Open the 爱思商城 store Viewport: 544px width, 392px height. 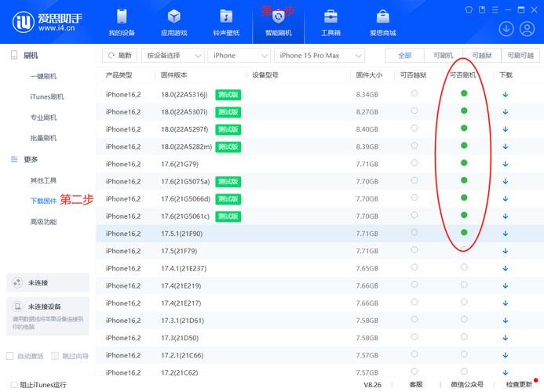tap(382, 22)
